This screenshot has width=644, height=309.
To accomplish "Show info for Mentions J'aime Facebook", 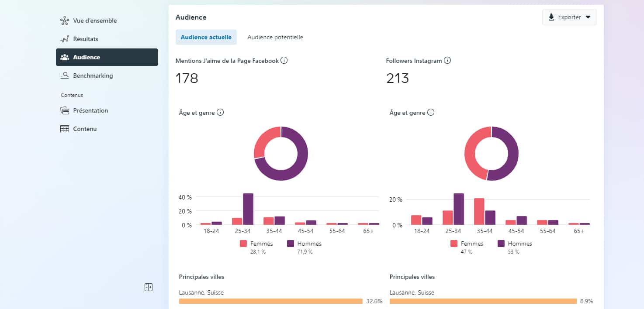I will click(x=284, y=61).
